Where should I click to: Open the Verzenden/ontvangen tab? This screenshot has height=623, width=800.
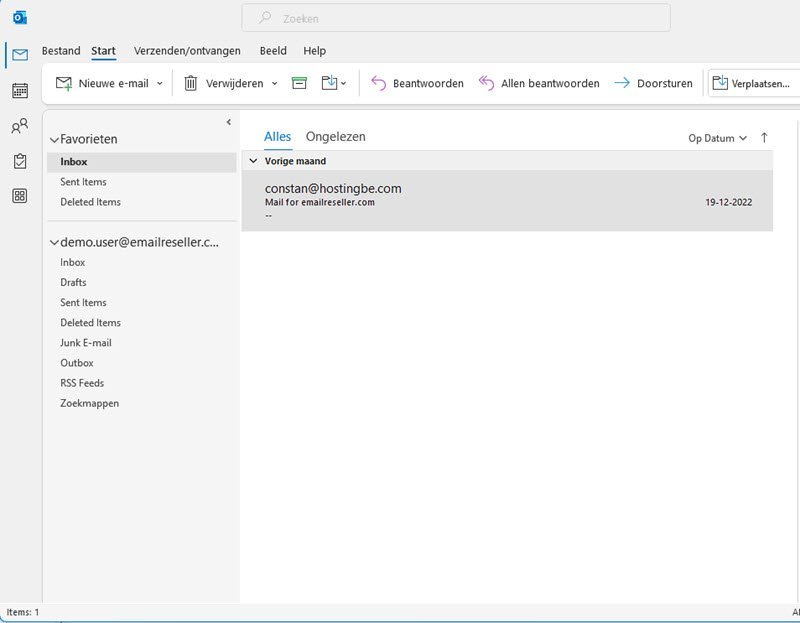tap(187, 51)
